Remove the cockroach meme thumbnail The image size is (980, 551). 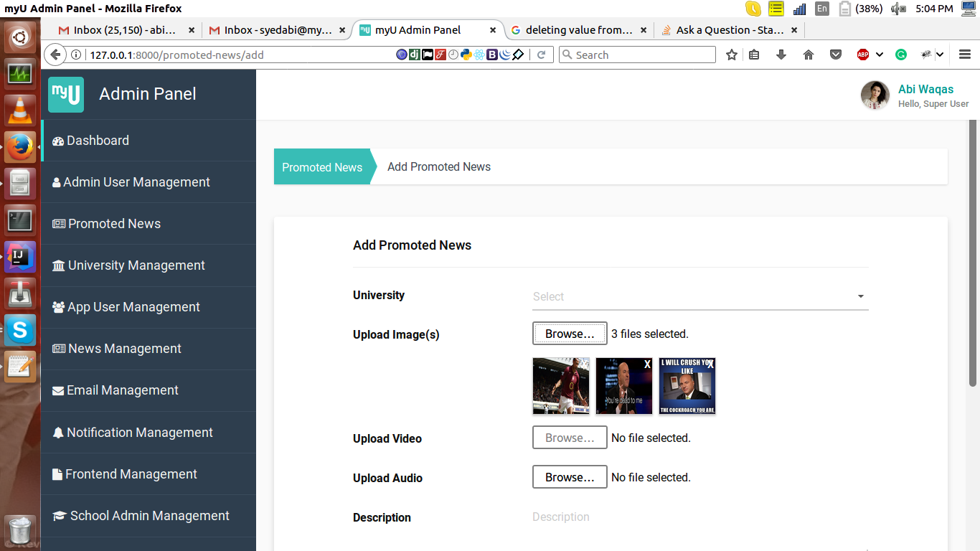point(710,364)
